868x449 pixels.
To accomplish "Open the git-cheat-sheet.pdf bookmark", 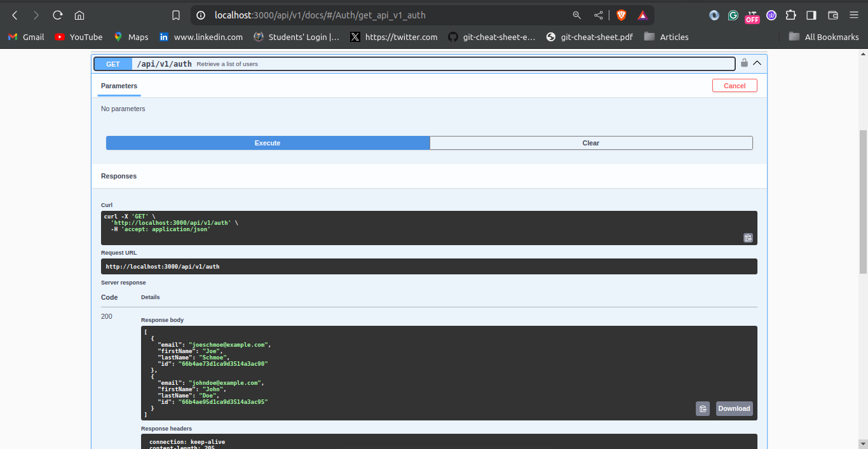I will [590, 37].
